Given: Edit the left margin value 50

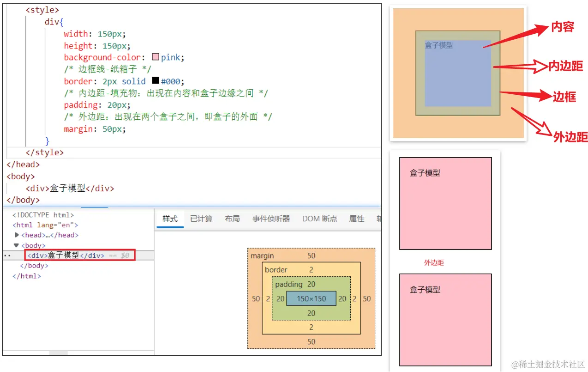Looking at the screenshot, I should (x=256, y=299).
